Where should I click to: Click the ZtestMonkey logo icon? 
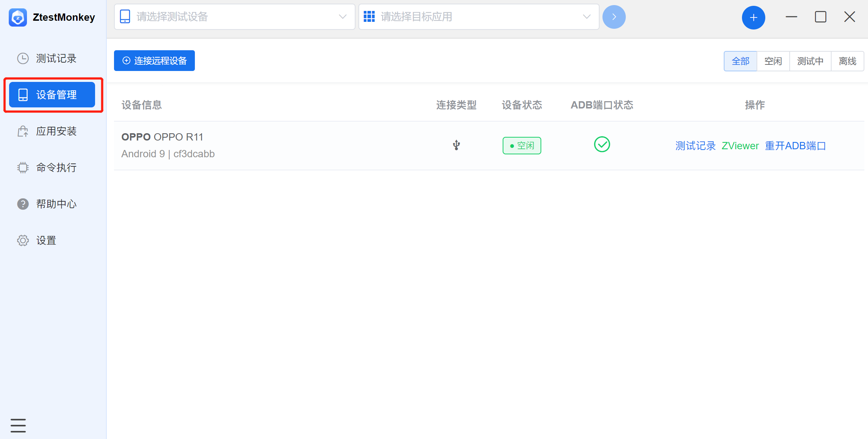pyautogui.click(x=17, y=17)
